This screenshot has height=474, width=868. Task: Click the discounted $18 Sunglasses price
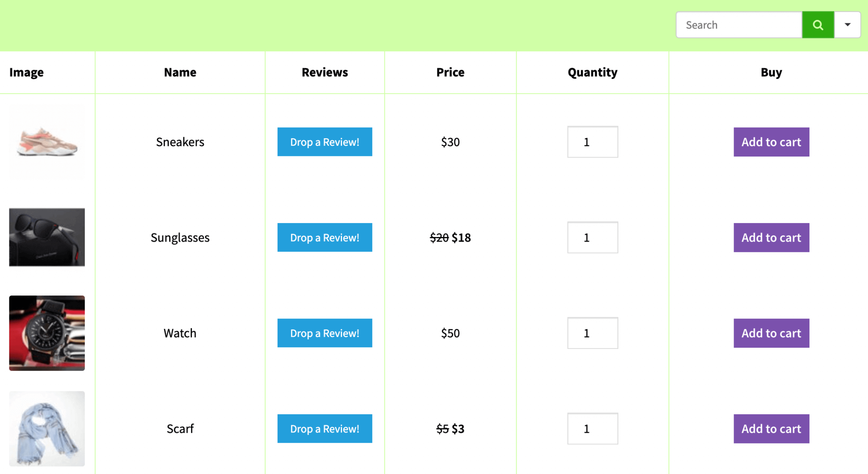pos(461,237)
